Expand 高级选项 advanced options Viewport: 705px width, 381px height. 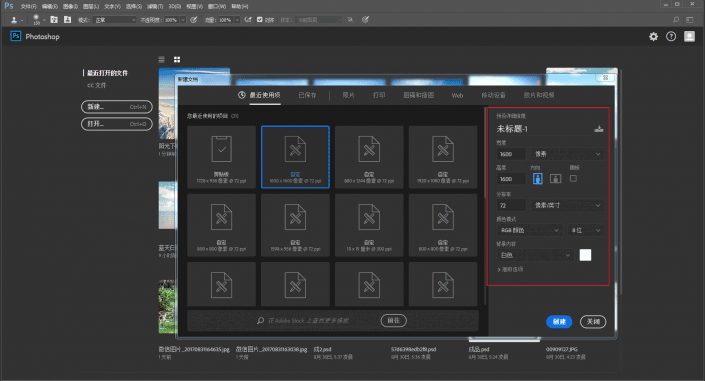click(510, 269)
